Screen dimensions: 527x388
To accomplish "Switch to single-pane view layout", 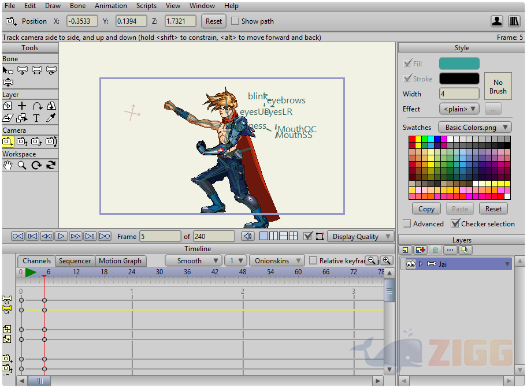I will point(264,236).
